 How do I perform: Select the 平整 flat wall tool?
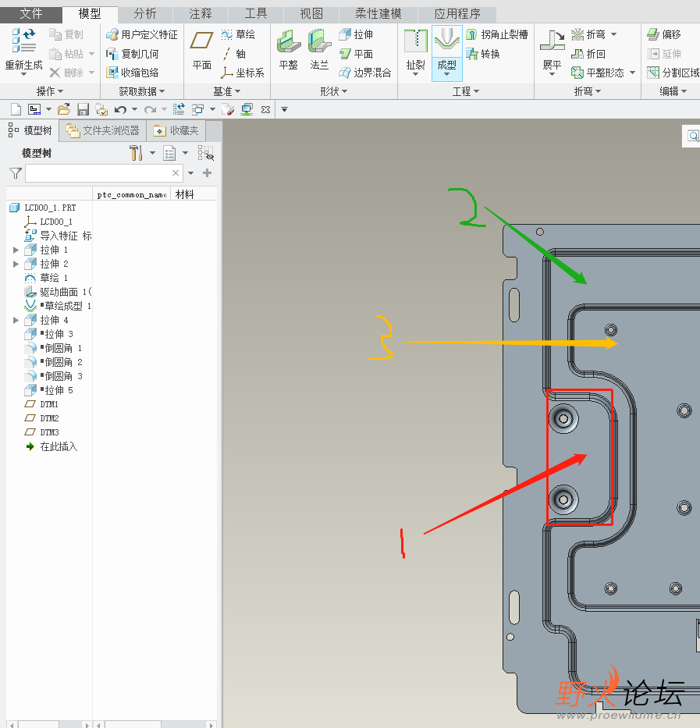[x=289, y=49]
